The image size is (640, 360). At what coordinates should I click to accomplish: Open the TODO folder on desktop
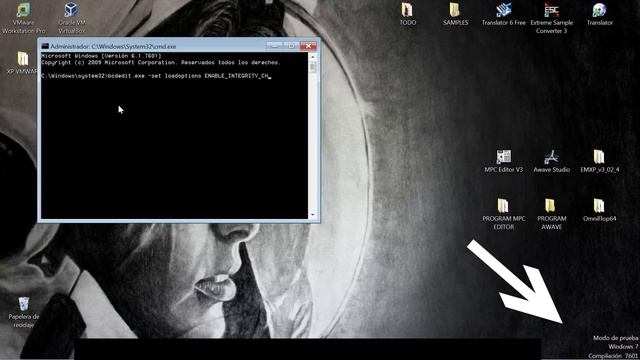(407, 14)
